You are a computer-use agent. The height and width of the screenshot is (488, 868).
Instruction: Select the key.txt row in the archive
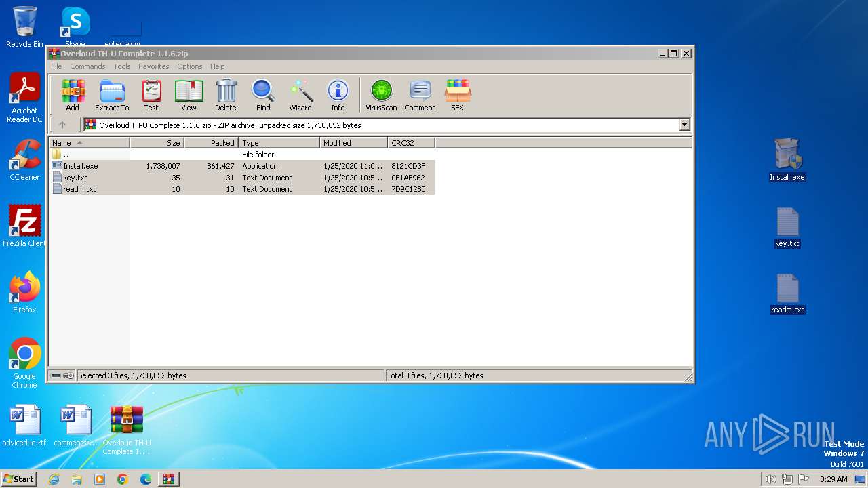tap(242, 178)
